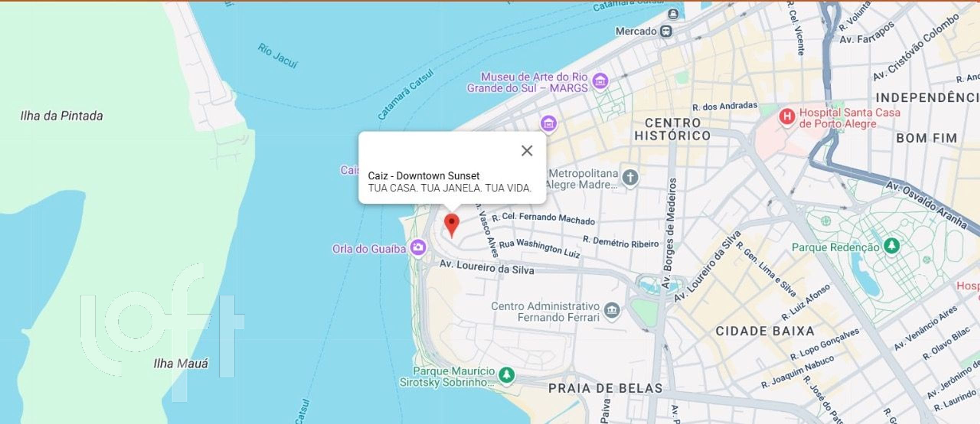The height and width of the screenshot is (424, 980).
Task: Open the MARGS museum icon marker
Action: click(x=600, y=81)
